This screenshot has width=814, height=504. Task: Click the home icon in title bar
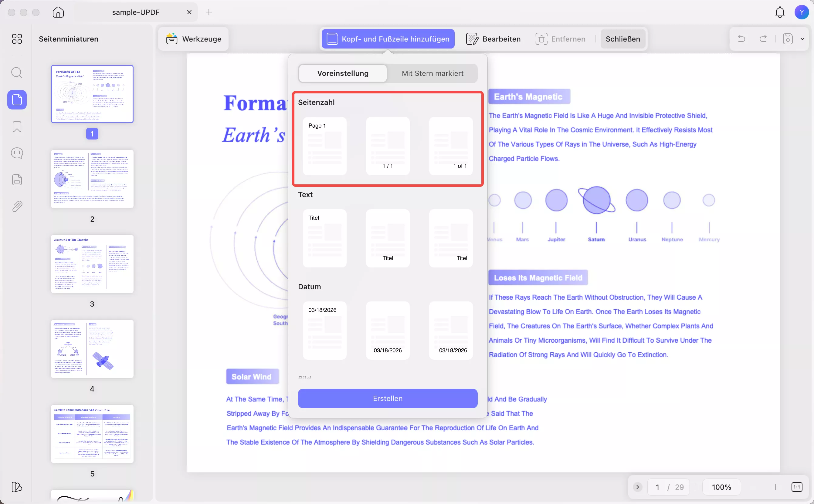(58, 12)
